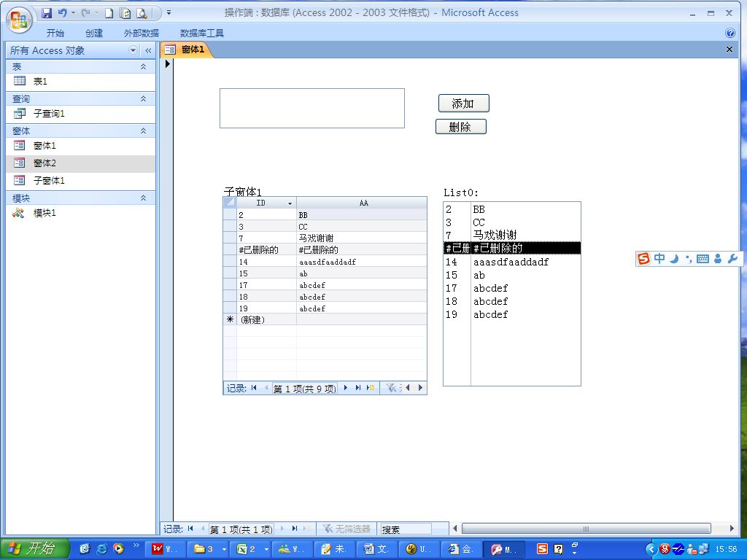The image size is (747, 560).
Task: Customize Quick Access Toolbar dropdown
Action: coord(169,13)
